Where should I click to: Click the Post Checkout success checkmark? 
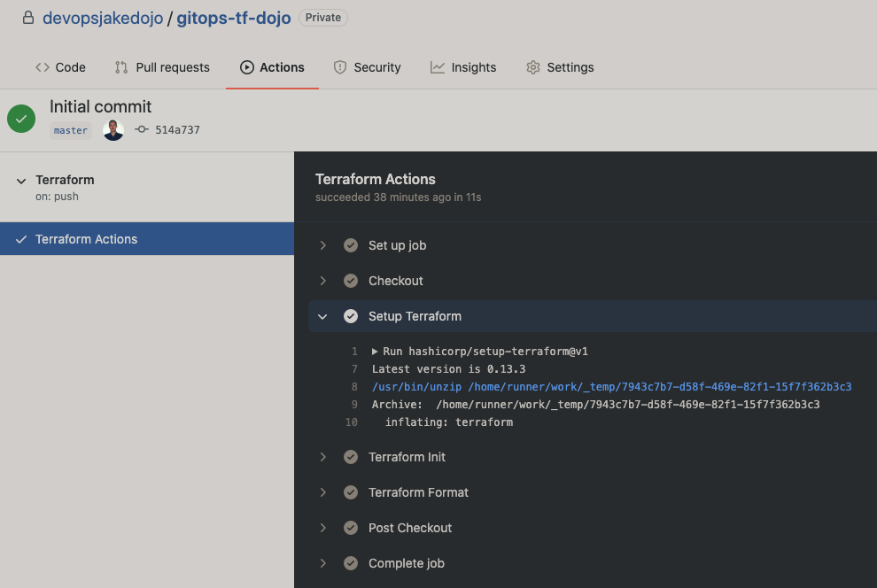pos(351,528)
